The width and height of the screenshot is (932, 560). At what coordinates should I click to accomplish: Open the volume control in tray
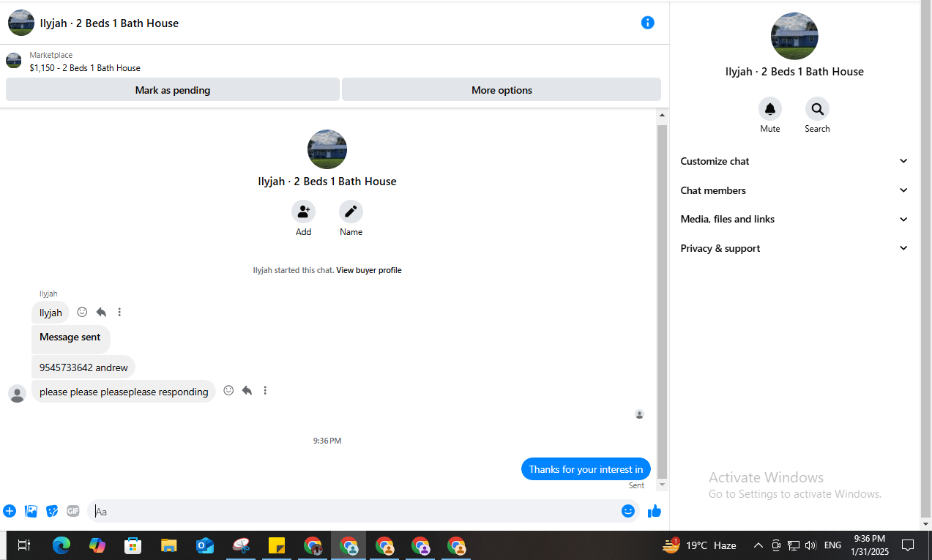point(810,545)
